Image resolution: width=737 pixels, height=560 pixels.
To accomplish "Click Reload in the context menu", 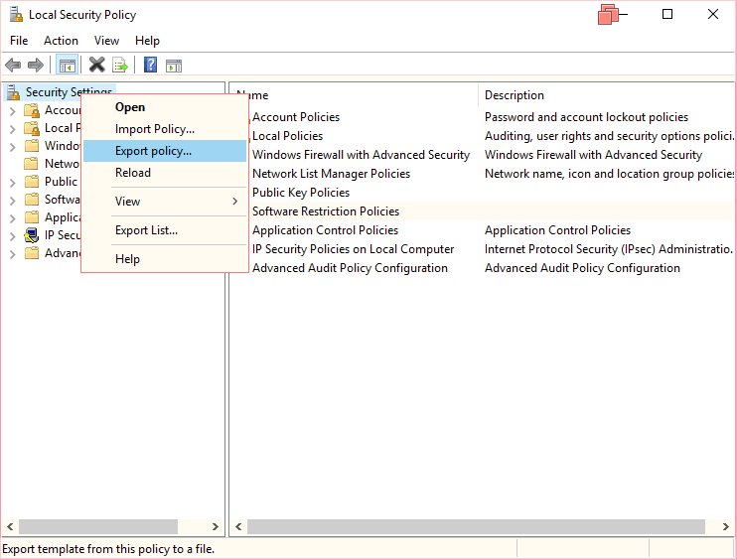I will tap(133, 173).
